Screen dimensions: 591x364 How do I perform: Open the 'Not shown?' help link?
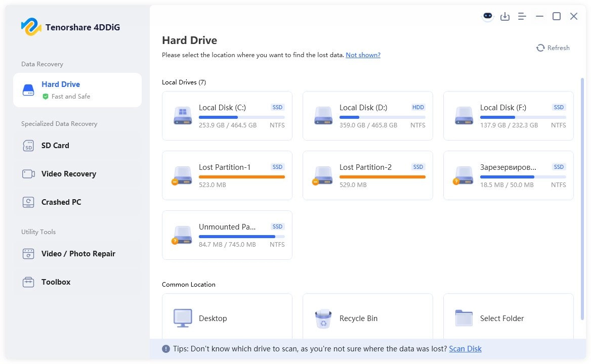click(x=363, y=55)
